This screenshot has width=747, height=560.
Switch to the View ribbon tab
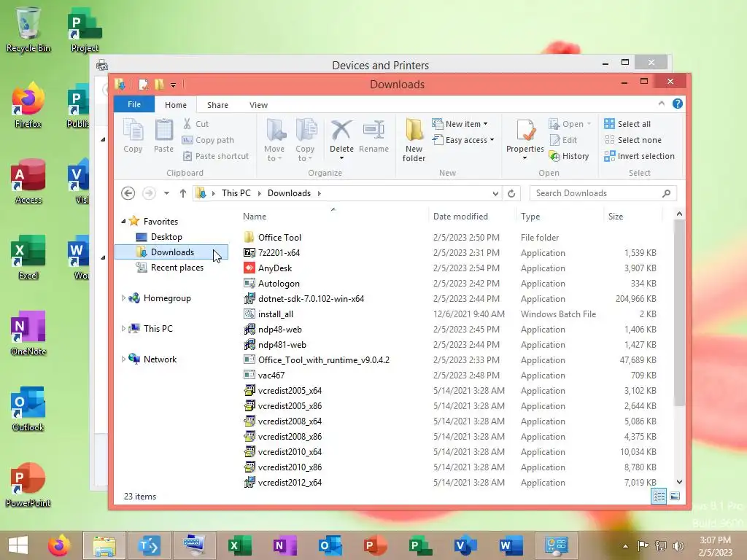pyautogui.click(x=258, y=105)
